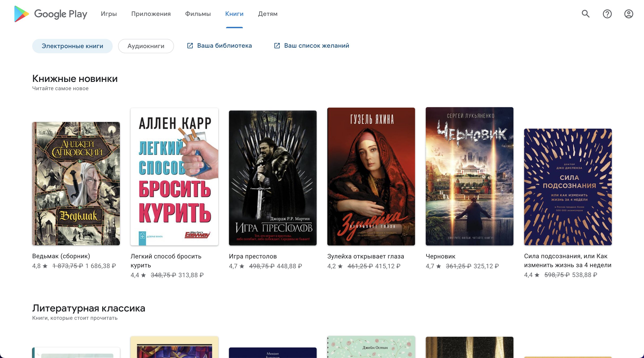Click the price 415,12 ₽
The height and width of the screenshot is (358, 644).
(388, 266)
